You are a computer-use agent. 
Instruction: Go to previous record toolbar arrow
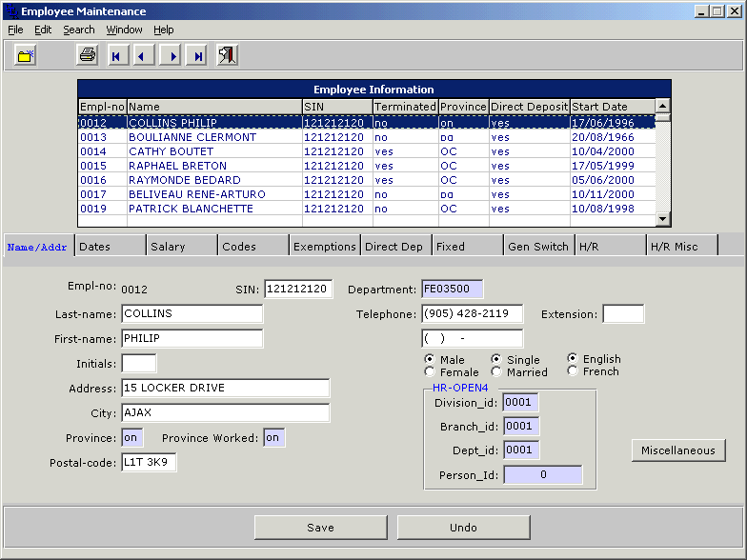[143, 56]
